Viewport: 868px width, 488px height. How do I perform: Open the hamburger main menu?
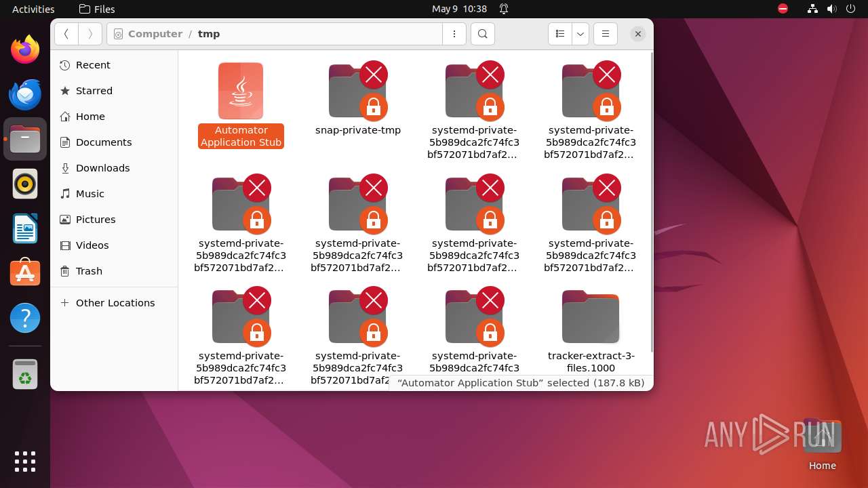click(605, 34)
